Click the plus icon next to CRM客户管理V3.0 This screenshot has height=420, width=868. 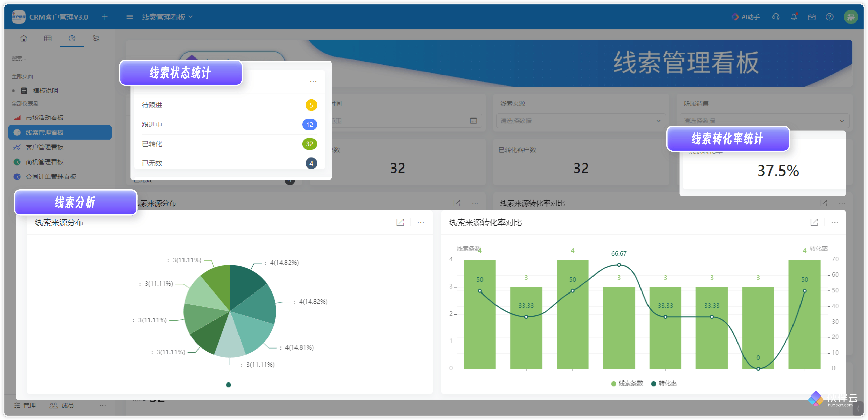click(x=105, y=17)
